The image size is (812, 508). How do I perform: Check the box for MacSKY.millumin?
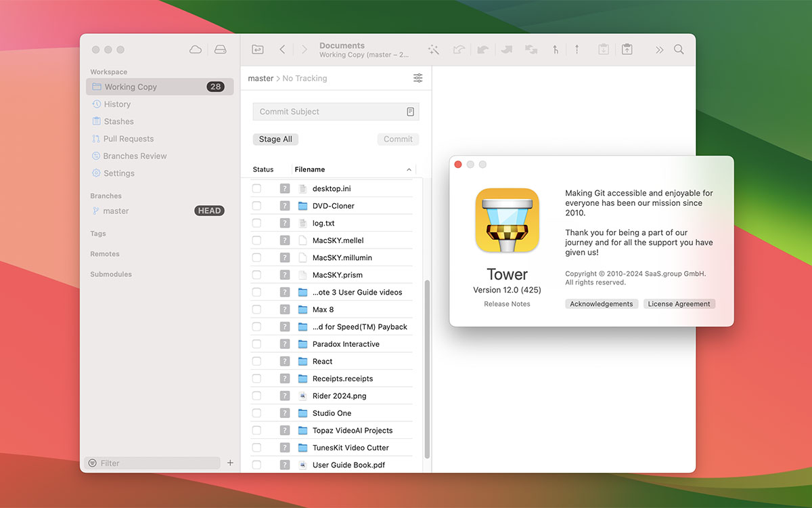click(x=256, y=257)
